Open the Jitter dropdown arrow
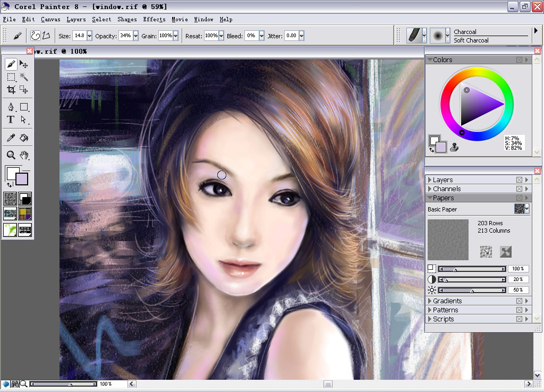Screen dimensions: 544x392 click(x=302, y=36)
